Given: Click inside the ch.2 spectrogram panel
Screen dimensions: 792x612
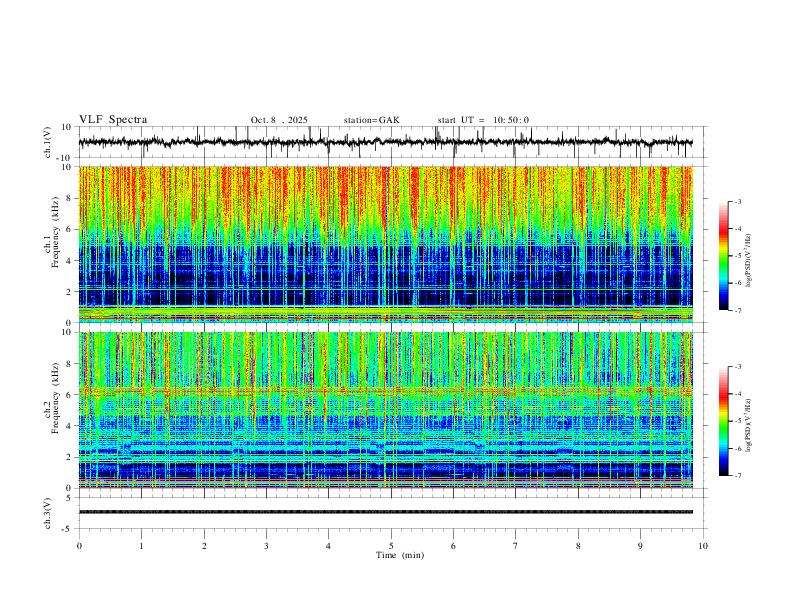Looking at the screenshot, I should click(385, 410).
